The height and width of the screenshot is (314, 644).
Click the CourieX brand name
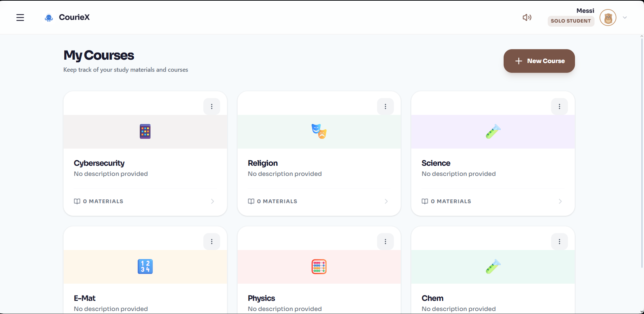pyautogui.click(x=74, y=17)
